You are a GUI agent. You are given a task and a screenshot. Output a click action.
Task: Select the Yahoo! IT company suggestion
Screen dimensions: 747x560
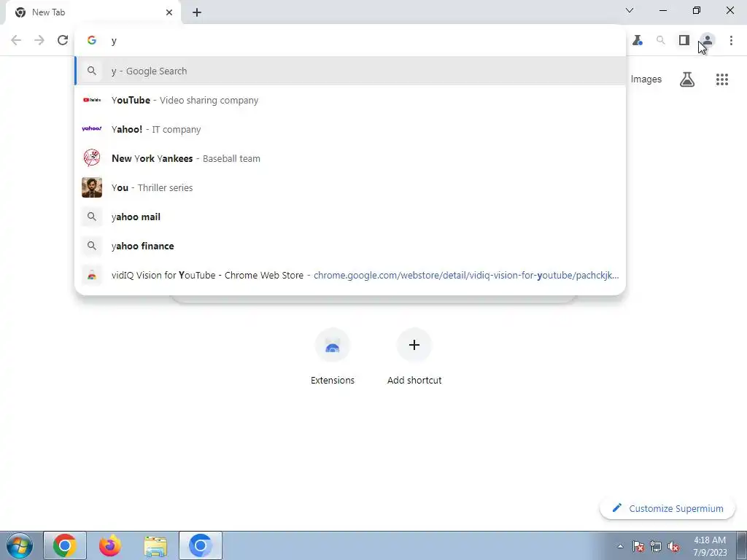pos(350,129)
